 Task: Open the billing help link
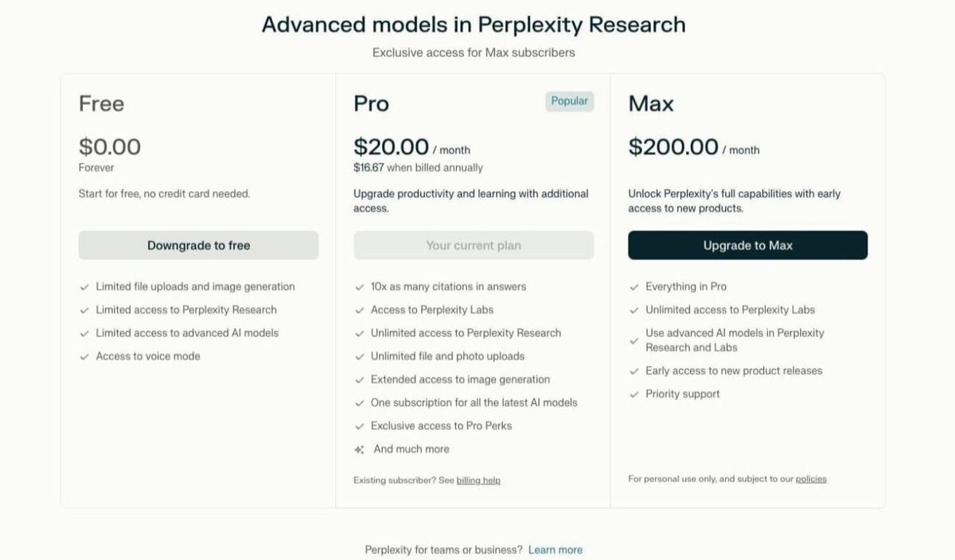478,480
